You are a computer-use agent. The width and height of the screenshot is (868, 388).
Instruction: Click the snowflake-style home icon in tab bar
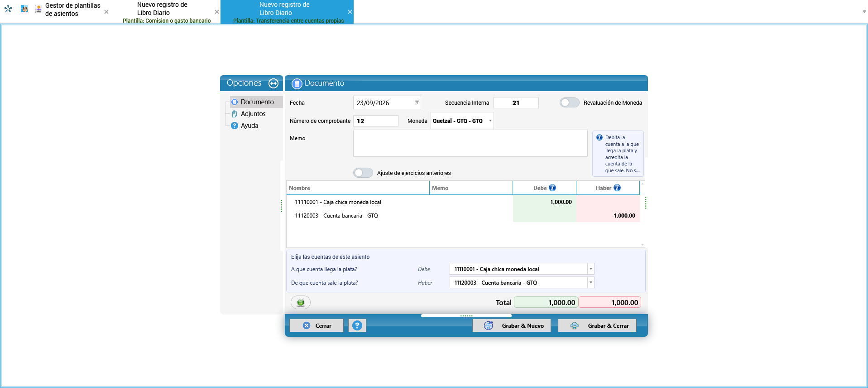tap(8, 9)
